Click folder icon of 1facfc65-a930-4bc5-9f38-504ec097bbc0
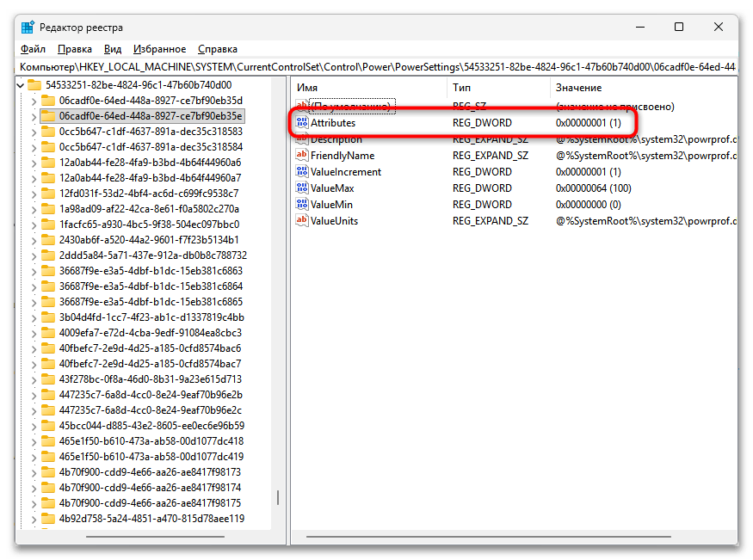The height and width of the screenshot is (560, 753). point(47,225)
